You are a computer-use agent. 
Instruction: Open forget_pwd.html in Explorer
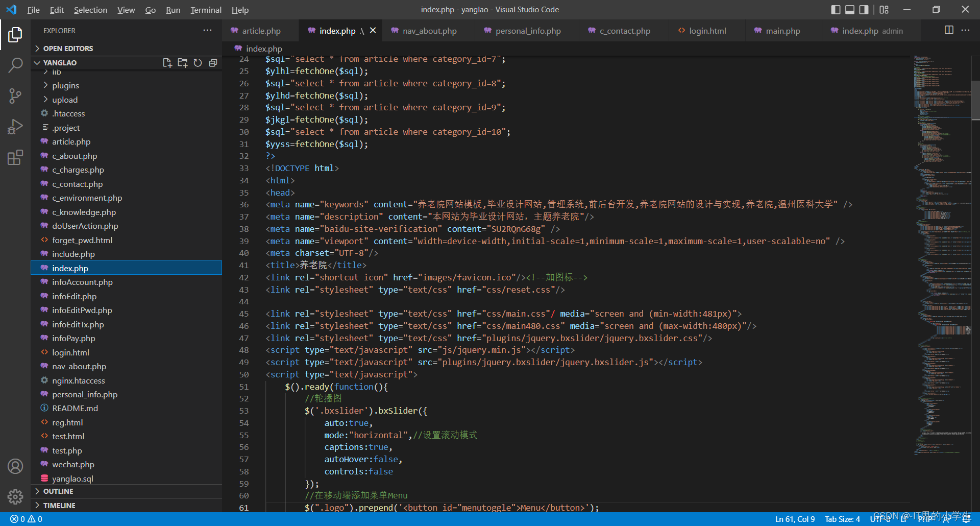coord(126,240)
